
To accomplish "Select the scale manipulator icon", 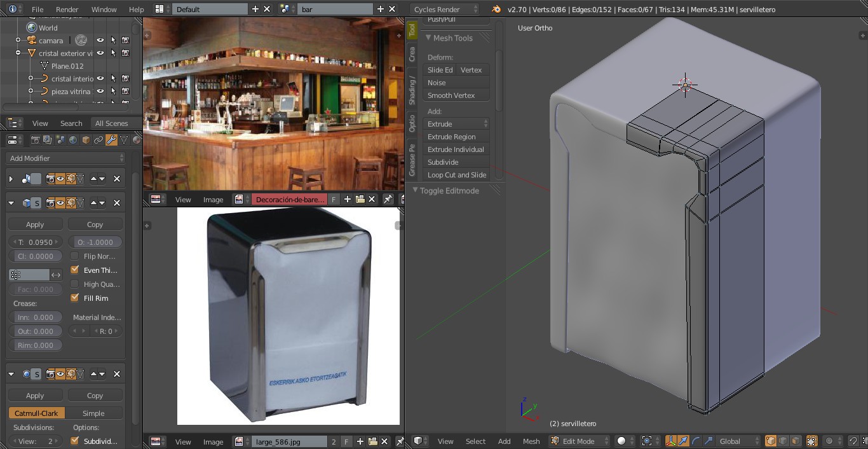I will coord(708,441).
